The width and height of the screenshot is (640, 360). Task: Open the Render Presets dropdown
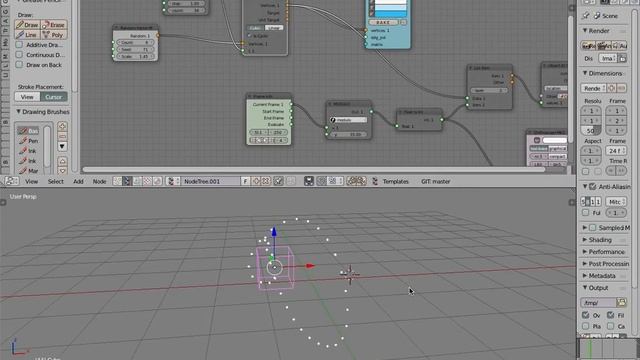(x=593, y=88)
